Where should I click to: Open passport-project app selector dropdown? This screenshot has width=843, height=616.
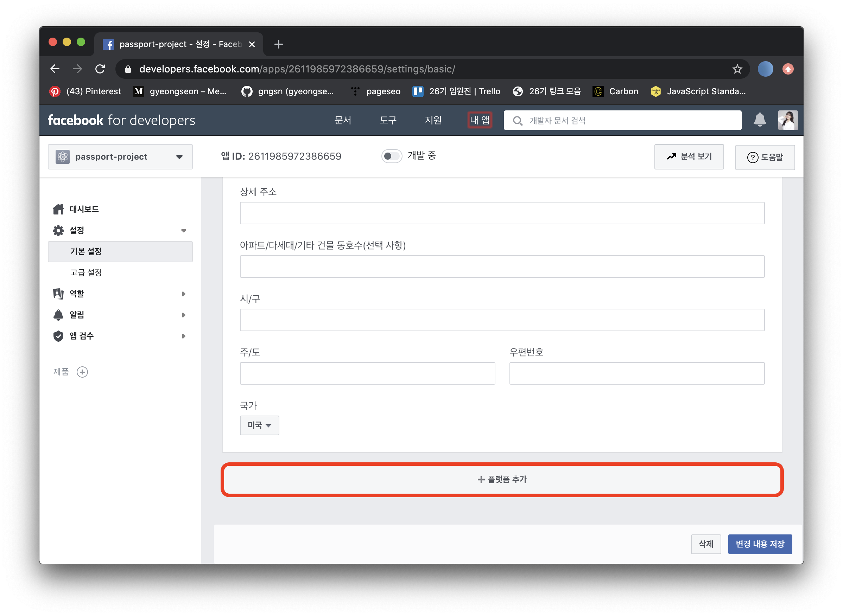click(120, 156)
